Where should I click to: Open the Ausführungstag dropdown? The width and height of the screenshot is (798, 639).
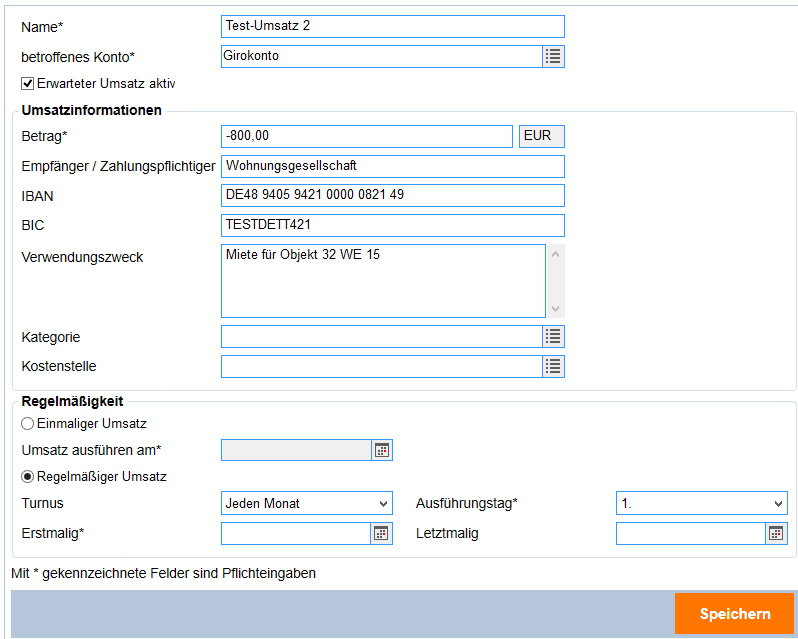(x=701, y=503)
